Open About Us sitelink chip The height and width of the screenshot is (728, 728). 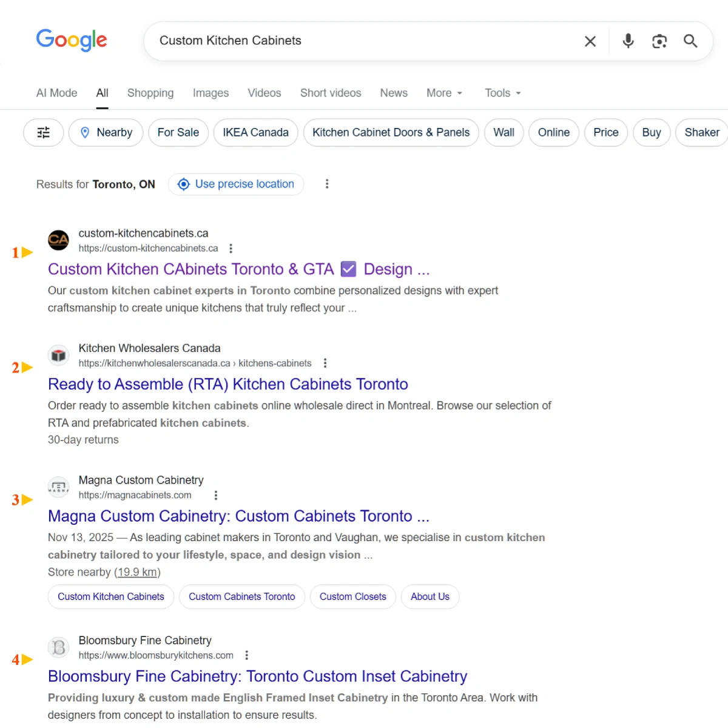pyautogui.click(x=430, y=597)
